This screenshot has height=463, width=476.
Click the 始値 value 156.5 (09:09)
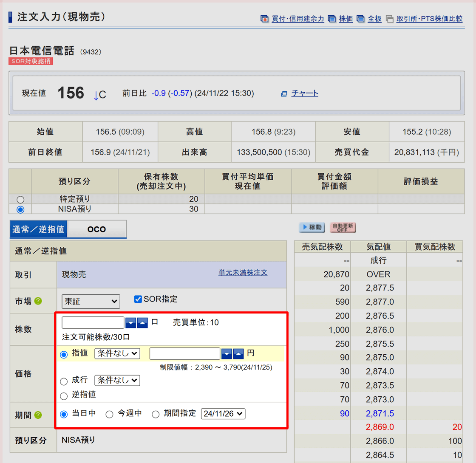point(120,132)
